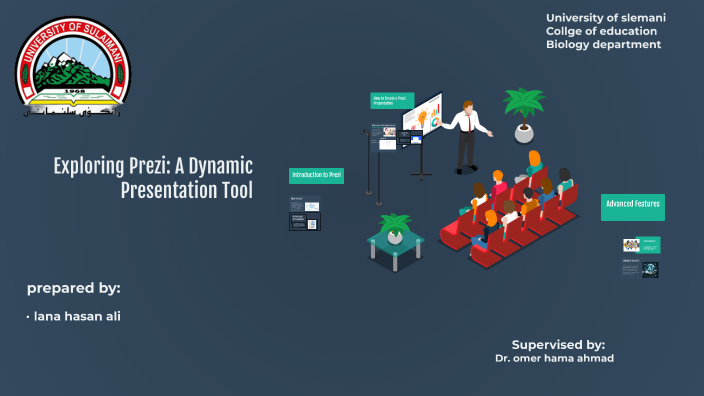Click the title 'Exploring Prezi: A Dynamic Presentation Tool'
Screen dimensions: 704x396
click(153, 178)
